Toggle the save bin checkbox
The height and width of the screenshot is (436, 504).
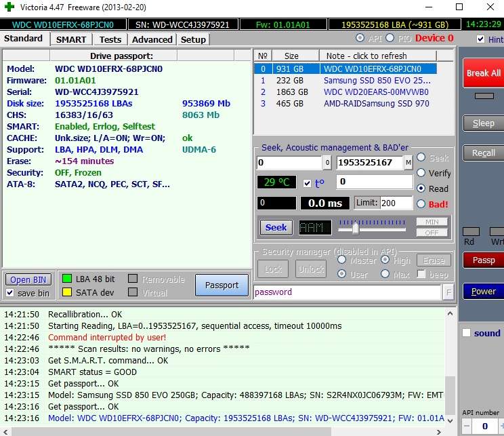coord(10,292)
